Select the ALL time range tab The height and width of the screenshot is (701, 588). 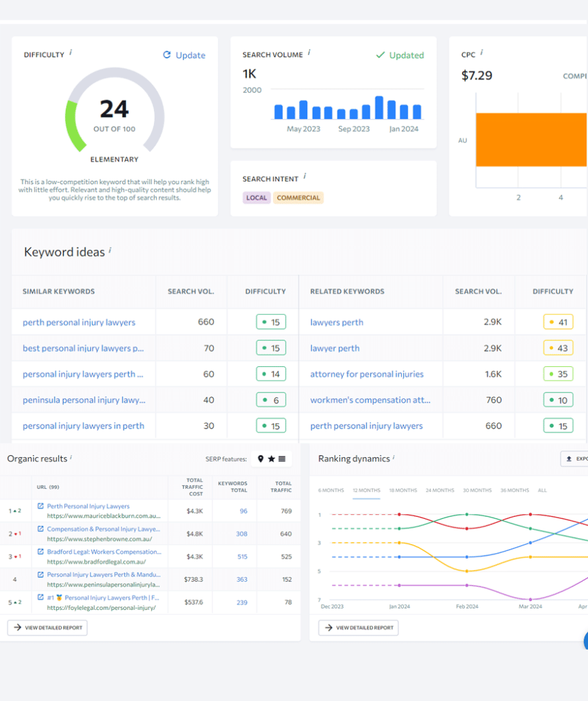542,490
